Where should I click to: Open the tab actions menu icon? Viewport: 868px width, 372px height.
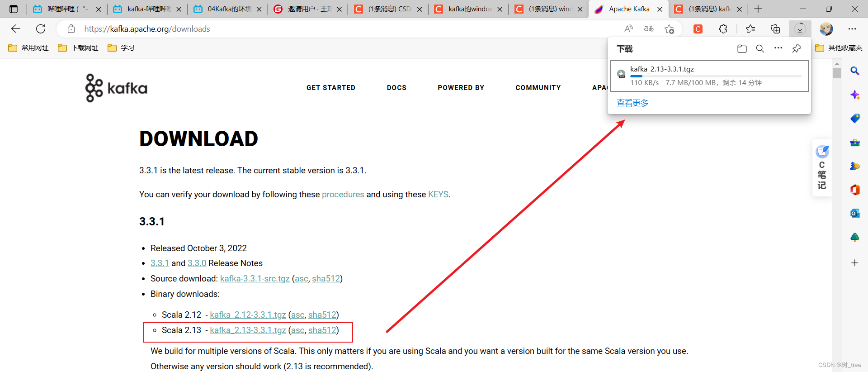14,9
